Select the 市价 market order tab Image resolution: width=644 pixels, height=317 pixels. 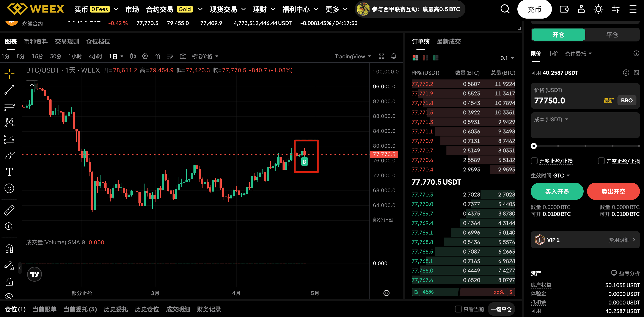553,53
